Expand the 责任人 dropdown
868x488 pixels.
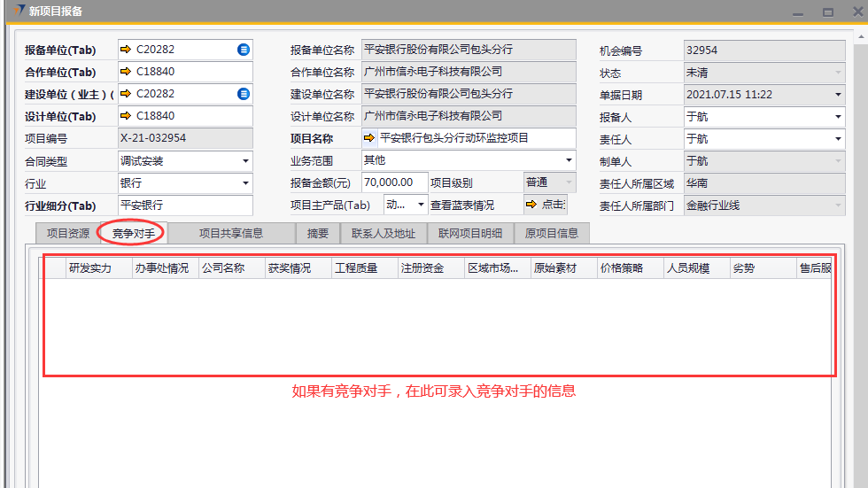(838, 139)
